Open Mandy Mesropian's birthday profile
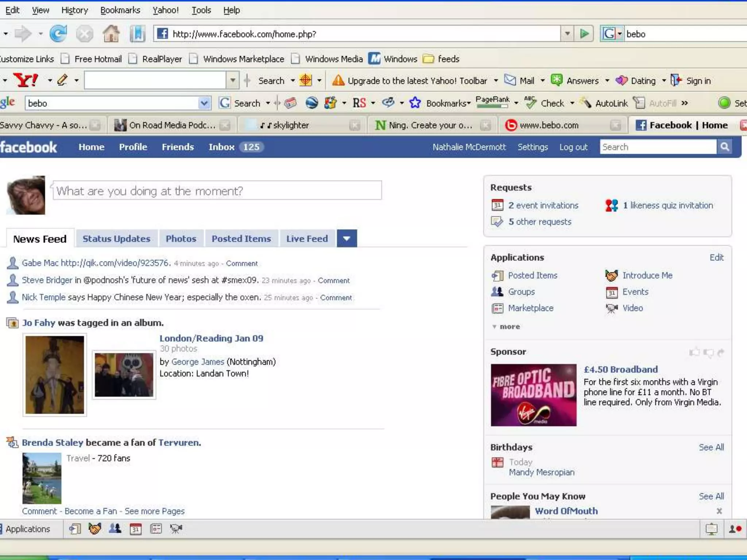Screen dimensions: 747x560 tap(542, 472)
